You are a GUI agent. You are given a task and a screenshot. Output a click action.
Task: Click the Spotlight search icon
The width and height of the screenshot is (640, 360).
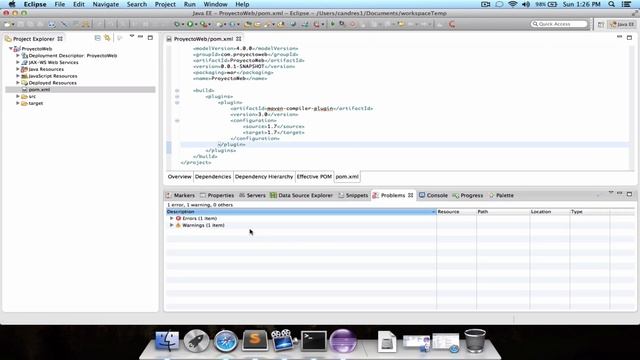[611, 4]
